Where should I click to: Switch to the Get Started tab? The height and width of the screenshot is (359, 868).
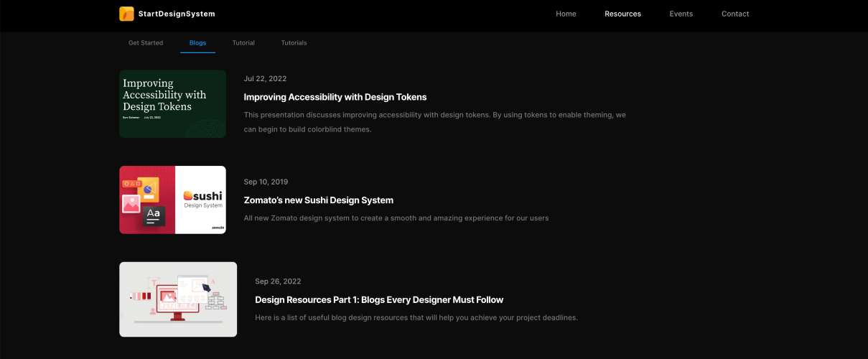pos(146,43)
